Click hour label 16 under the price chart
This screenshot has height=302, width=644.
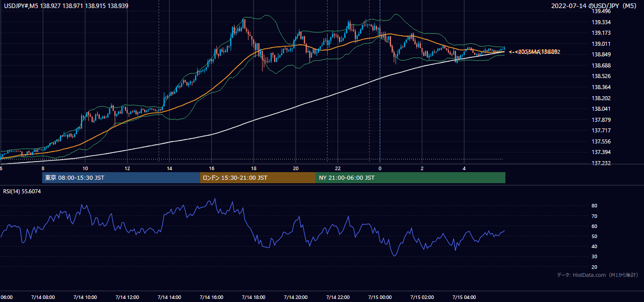click(211, 168)
